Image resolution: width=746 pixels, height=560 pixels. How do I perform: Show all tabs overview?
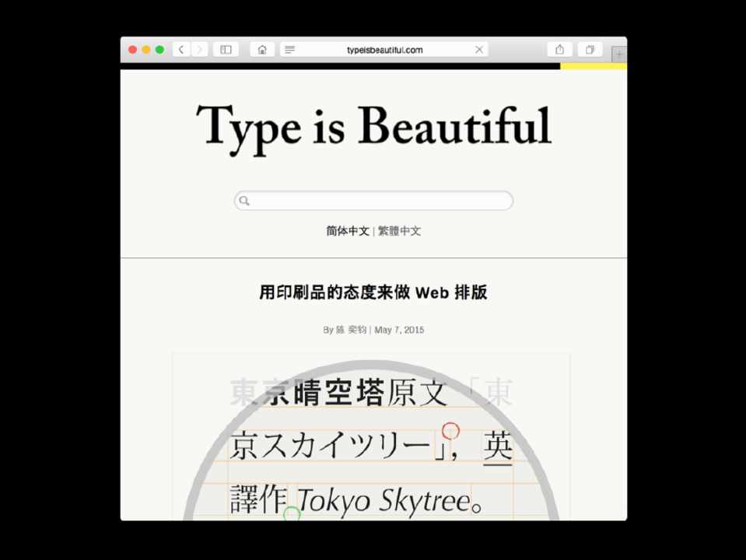point(590,50)
